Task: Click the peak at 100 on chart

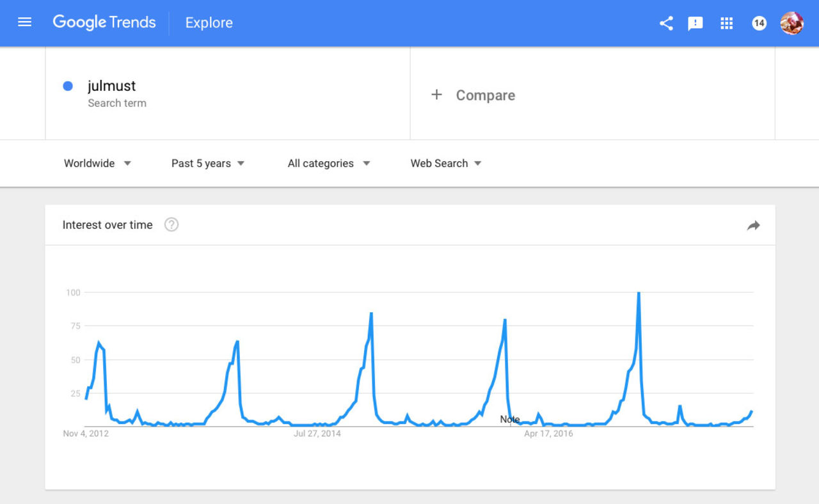Action: (x=639, y=294)
